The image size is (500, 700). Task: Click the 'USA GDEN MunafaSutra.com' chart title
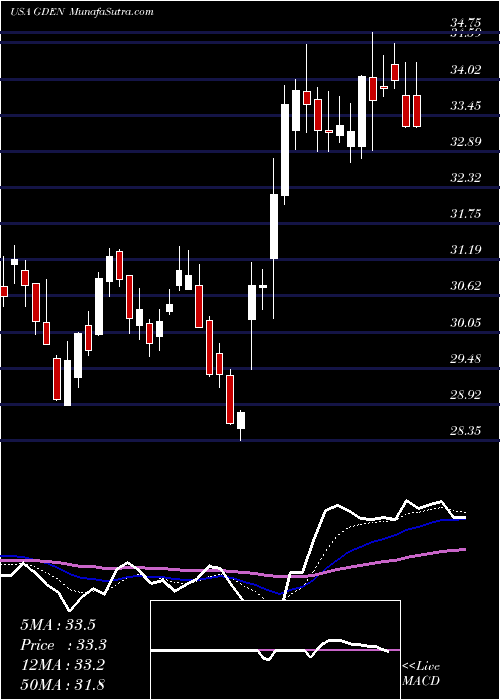coord(81,12)
